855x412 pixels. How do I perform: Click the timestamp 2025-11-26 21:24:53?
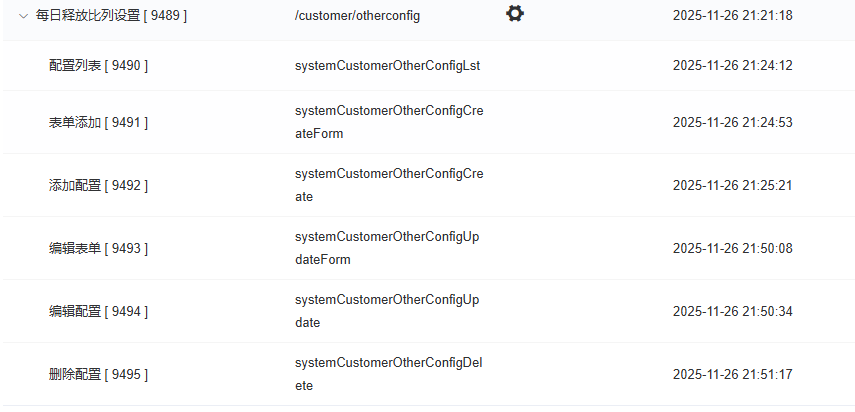pos(732,123)
